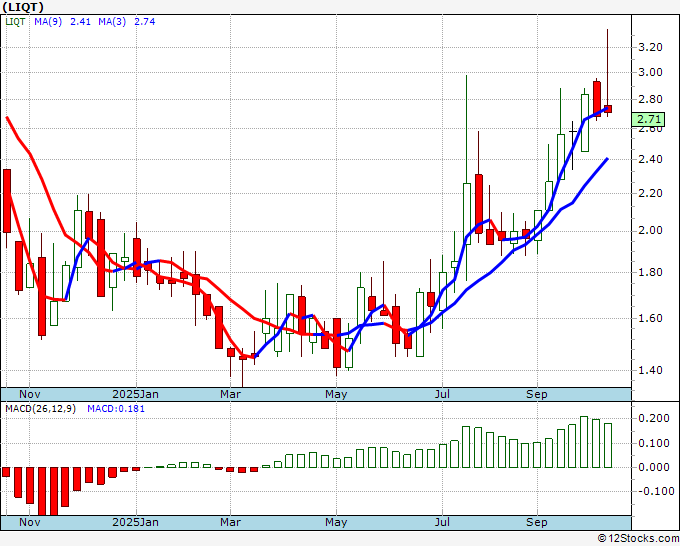Click the 2.41 moving average value
The height and width of the screenshot is (546, 680).
81,21
